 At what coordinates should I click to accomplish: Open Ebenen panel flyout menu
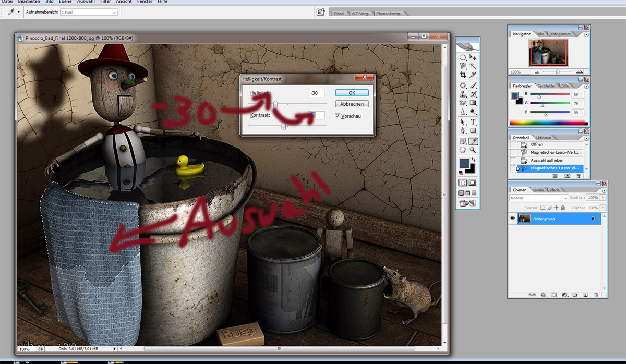(x=604, y=190)
